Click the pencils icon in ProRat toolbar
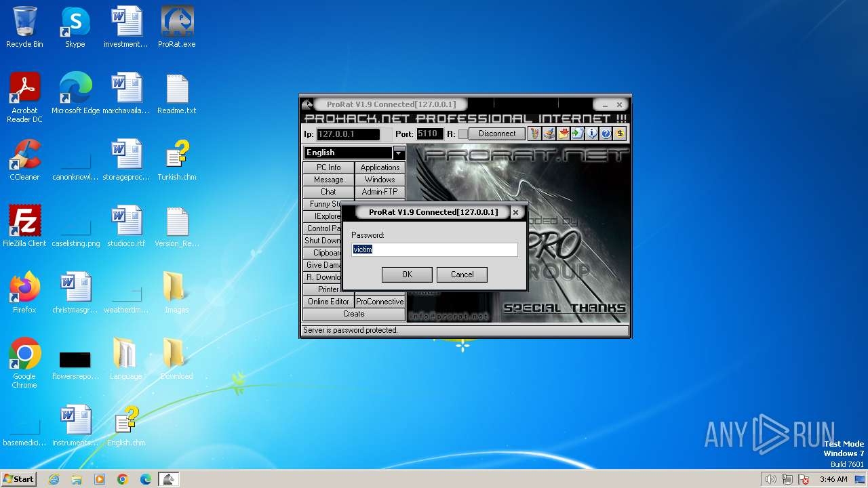Viewport: 868px width, 488px height. tap(534, 134)
